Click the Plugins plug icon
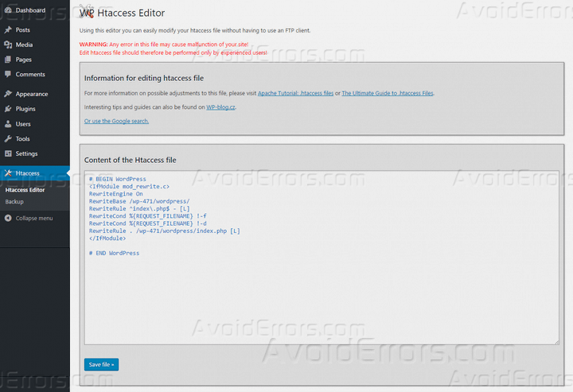 click(x=8, y=109)
